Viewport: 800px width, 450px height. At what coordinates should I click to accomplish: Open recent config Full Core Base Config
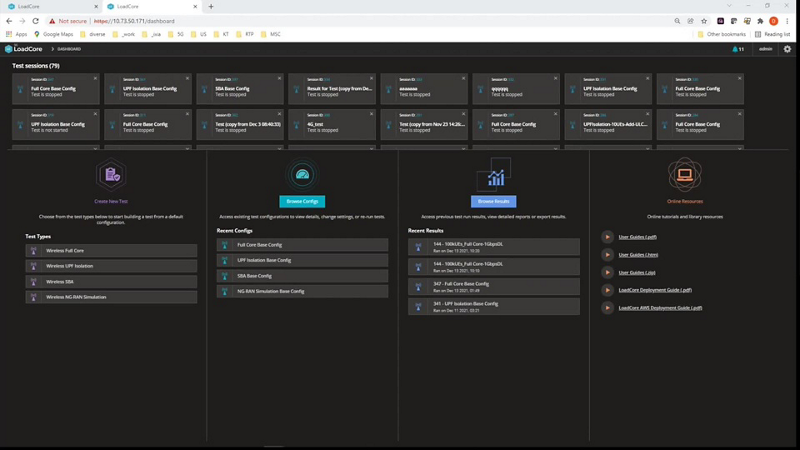[302, 245]
